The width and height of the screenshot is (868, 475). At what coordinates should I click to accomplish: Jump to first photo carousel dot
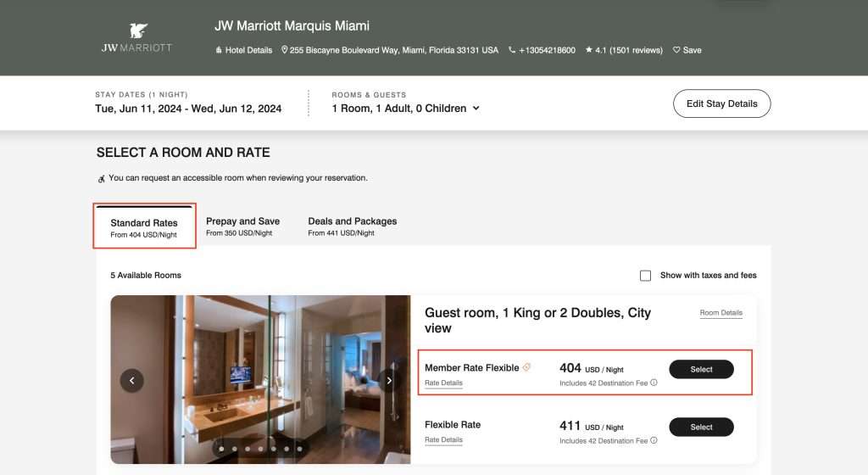(221, 449)
